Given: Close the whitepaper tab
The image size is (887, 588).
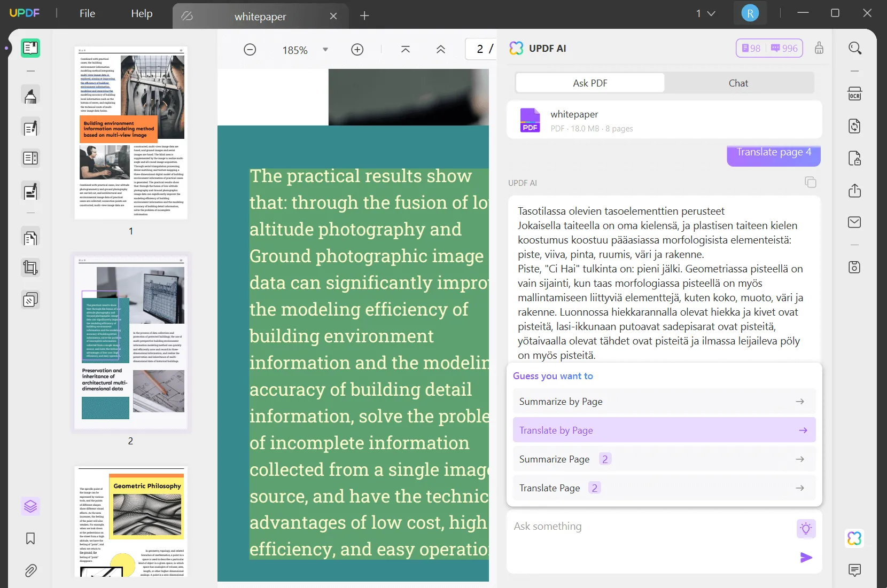Looking at the screenshot, I should [x=333, y=16].
